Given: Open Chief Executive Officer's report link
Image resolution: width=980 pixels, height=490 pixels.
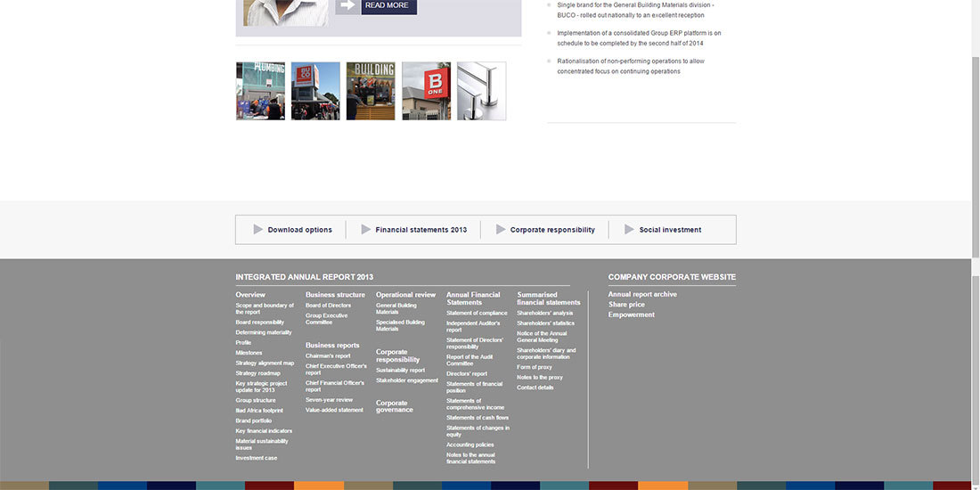Looking at the screenshot, I should coord(336,370).
